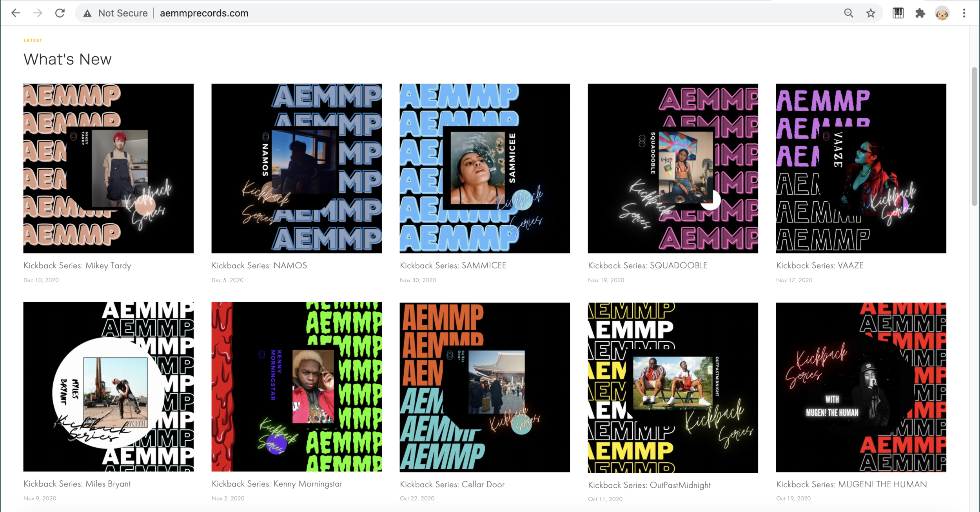This screenshot has width=980, height=512.
Task: Click the browser back arrow
Action: (x=16, y=13)
